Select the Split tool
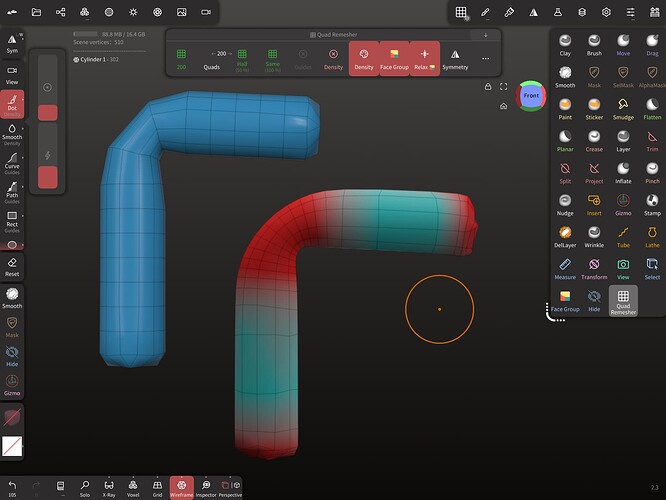The height and width of the screenshot is (500, 666). 565,173
